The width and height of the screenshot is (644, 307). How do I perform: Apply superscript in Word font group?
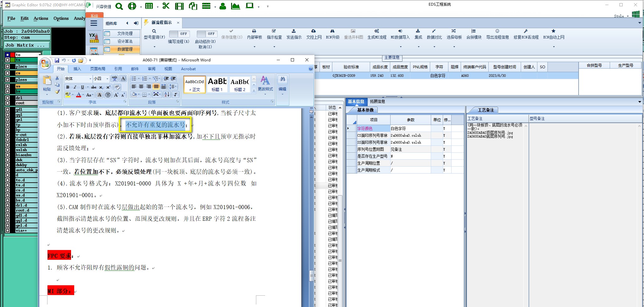108,87
